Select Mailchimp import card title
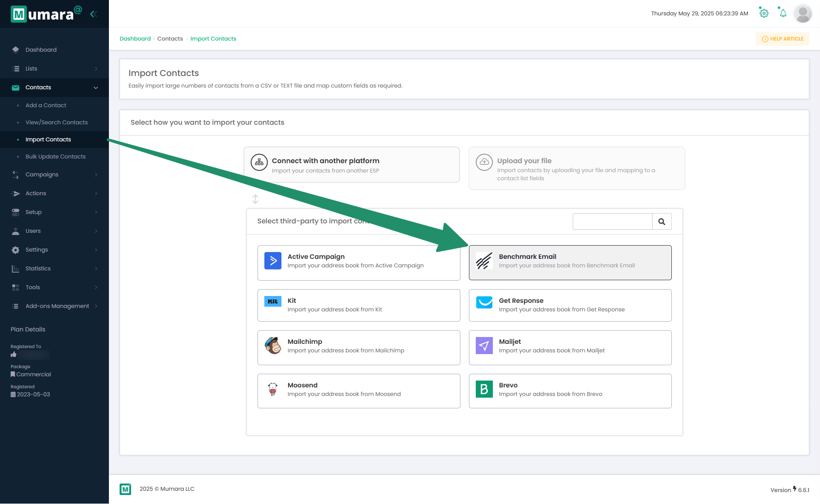The image size is (820, 504). (x=305, y=342)
